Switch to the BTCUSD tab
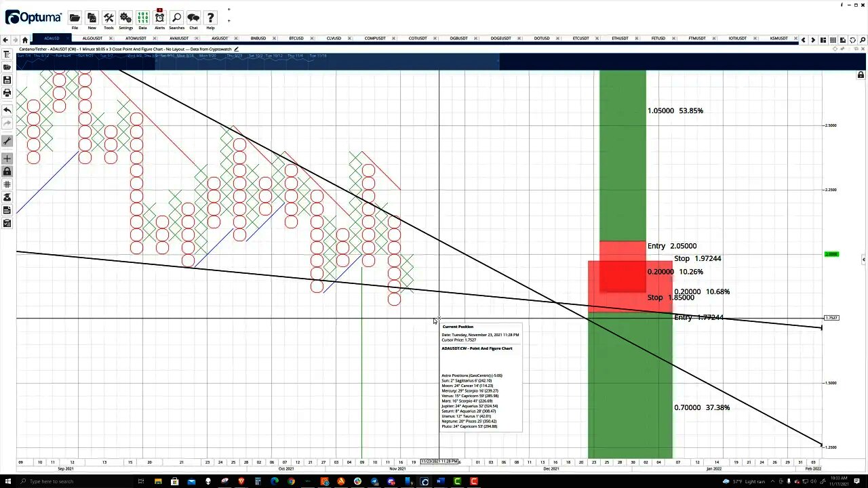 (296, 39)
